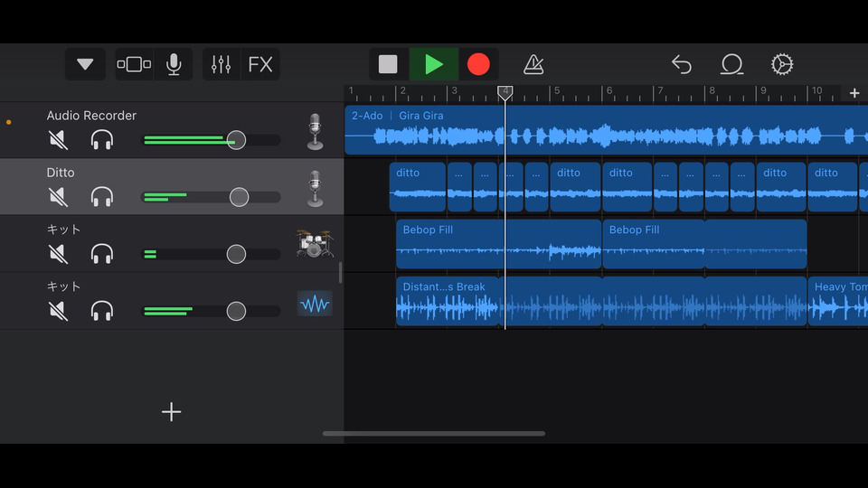Open the settings gear menu
Screen dimensions: 868x488
click(x=782, y=64)
